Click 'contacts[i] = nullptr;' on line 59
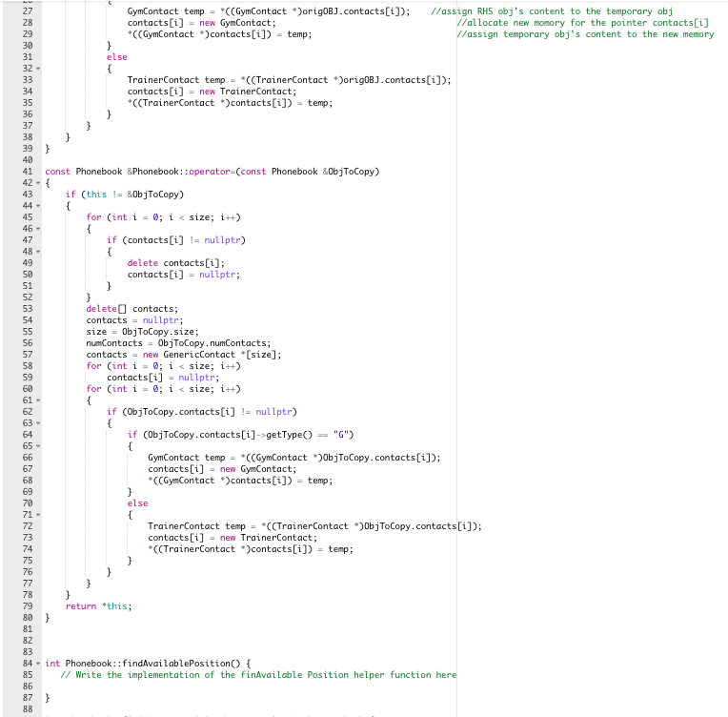This screenshot has height=717, width=728. [x=163, y=378]
